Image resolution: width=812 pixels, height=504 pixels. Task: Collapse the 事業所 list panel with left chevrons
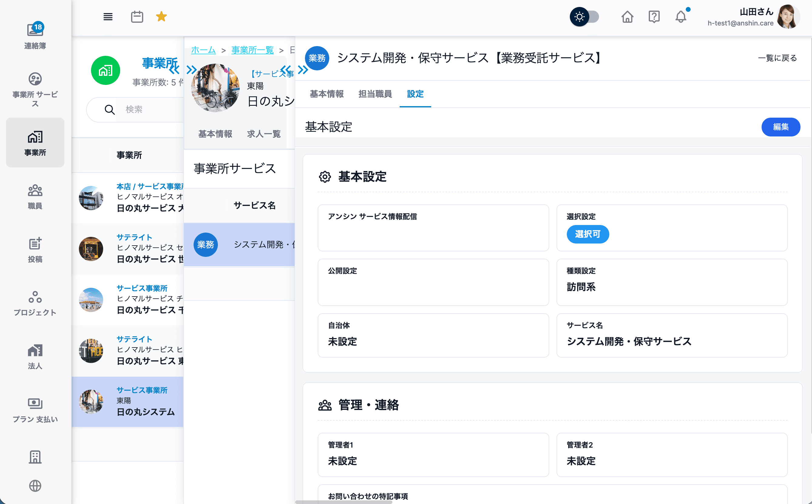click(x=174, y=70)
